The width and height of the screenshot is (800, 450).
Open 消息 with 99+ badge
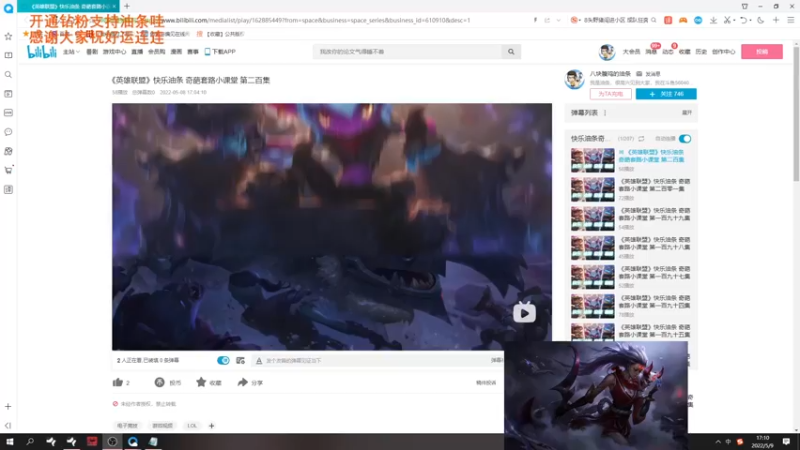tap(652, 50)
